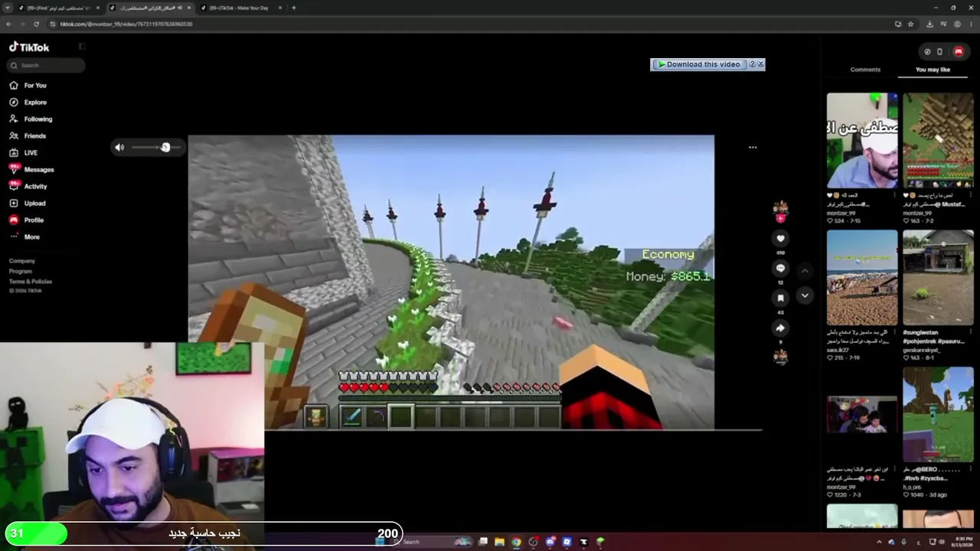Collapse the TikTok sidebar panel icon
980x551 pixels.
point(81,47)
